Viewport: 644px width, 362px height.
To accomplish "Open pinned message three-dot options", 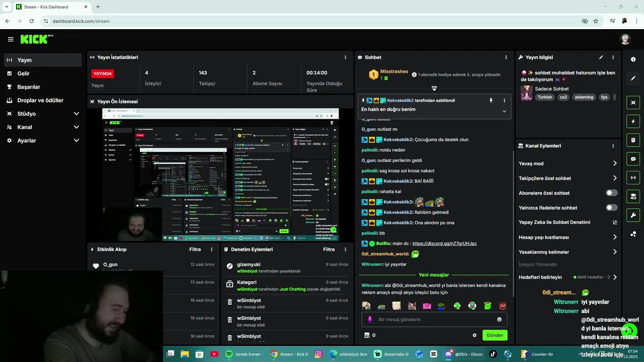I will click(504, 101).
